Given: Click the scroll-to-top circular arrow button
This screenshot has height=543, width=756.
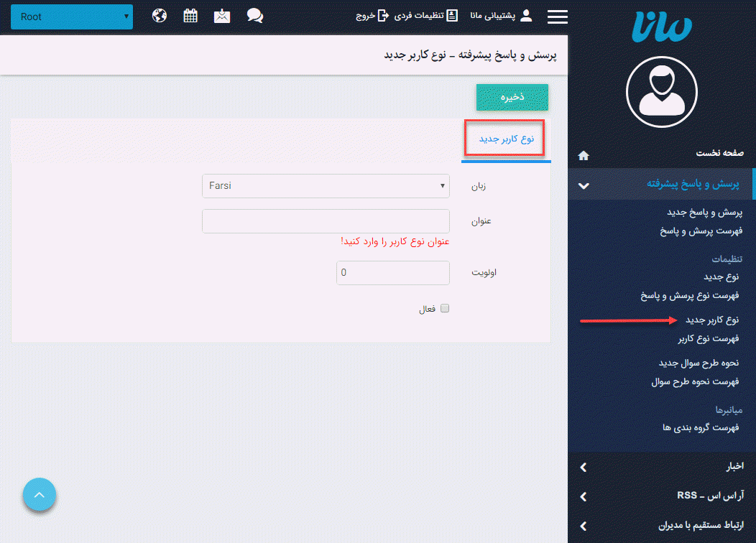Looking at the screenshot, I should (39, 494).
